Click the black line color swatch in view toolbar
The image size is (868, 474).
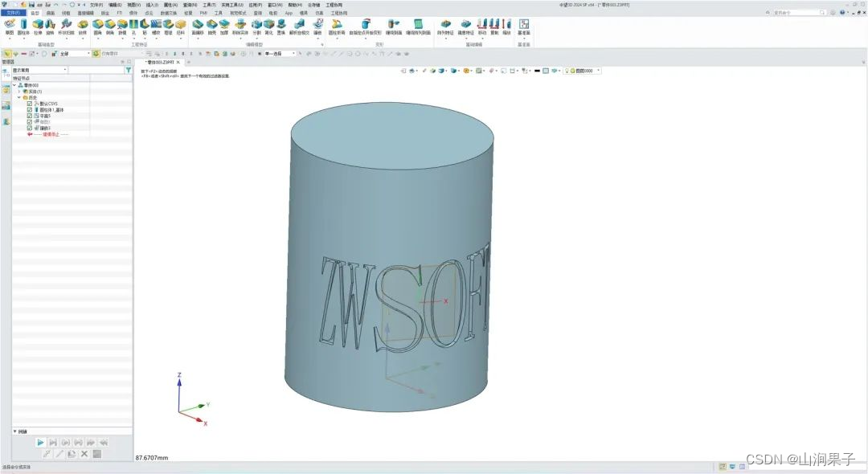537,71
